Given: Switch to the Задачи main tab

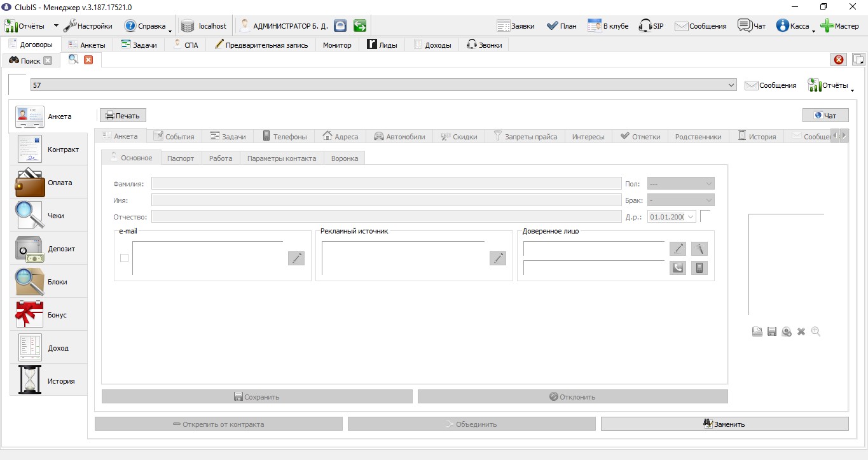Looking at the screenshot, I should coord(139,45).
